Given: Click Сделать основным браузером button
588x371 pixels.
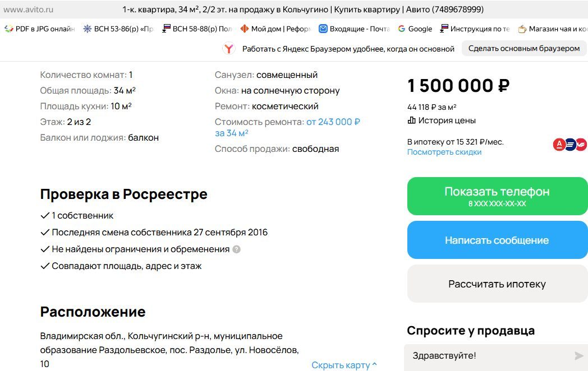Looking at the screenshot, I should click(x=524, y=48).
